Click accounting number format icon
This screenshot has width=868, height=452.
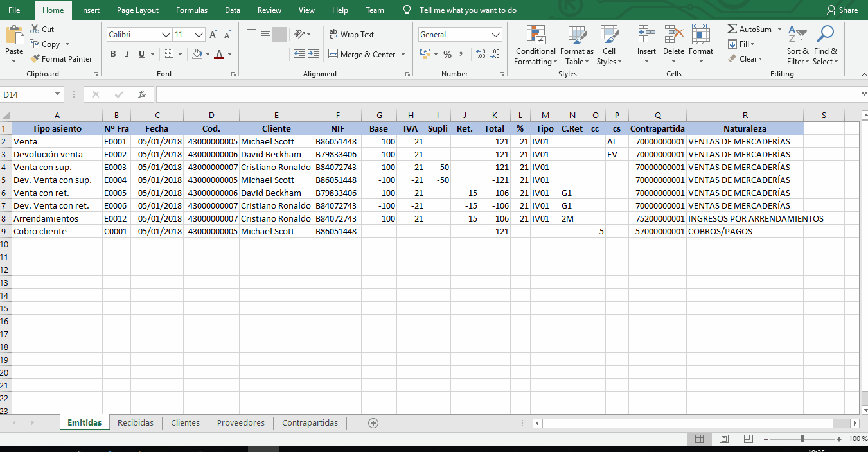click(425, 54)
